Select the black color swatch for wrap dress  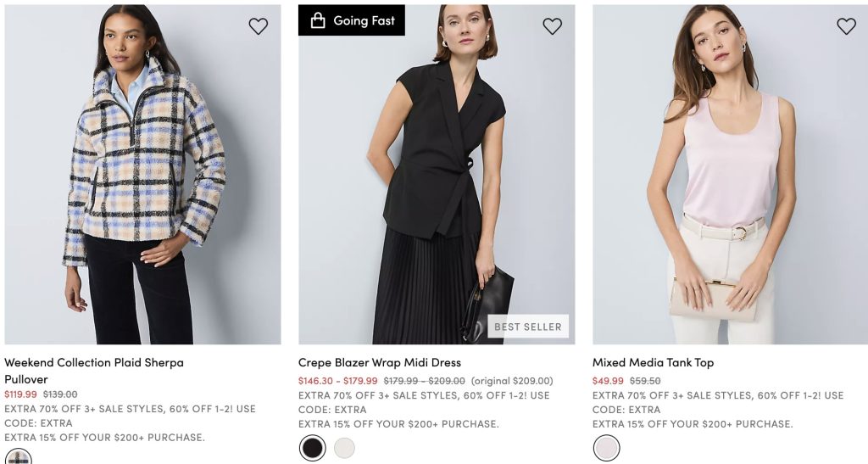pyautogui.click(x=313, y=448)
